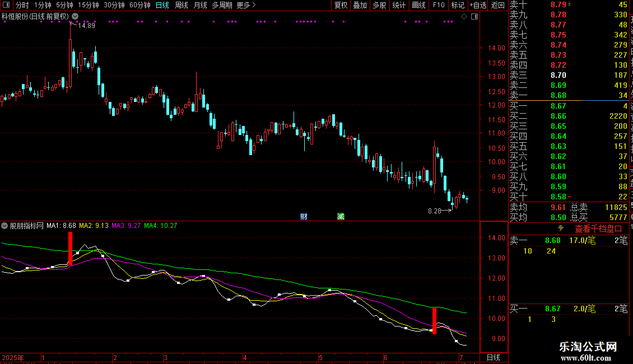
Task: Click the second red signal bar near June
Action: 434,321
